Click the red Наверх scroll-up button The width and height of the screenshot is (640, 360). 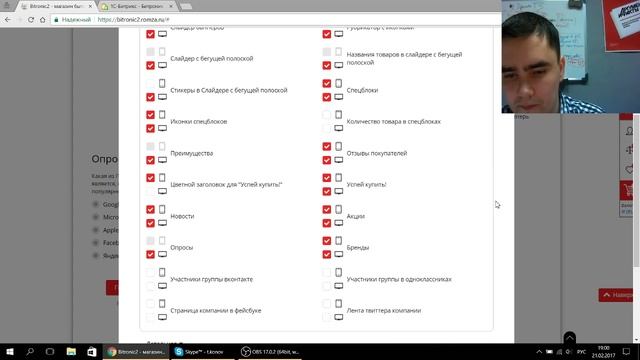(x=617, y=295)
